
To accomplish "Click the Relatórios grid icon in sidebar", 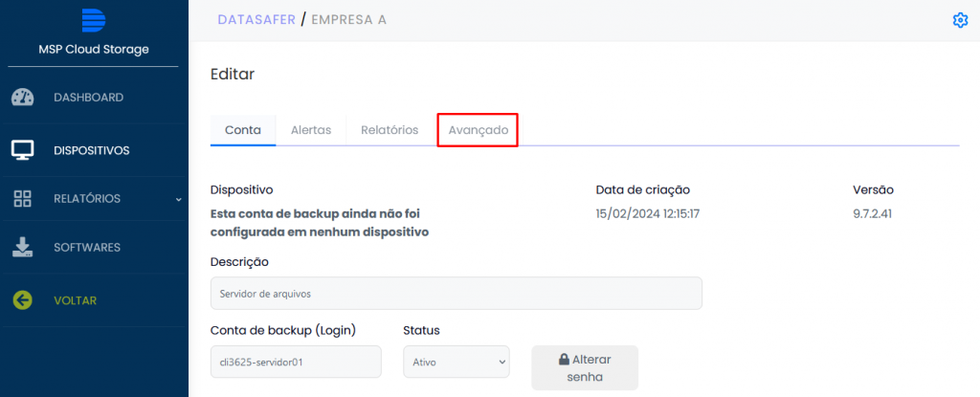I will coord(23,199).
